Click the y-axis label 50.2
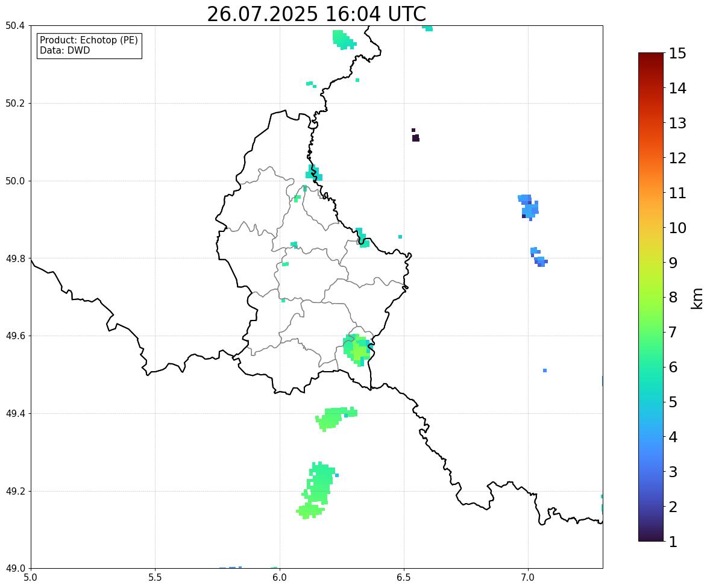710x588 pixels. 15,103
